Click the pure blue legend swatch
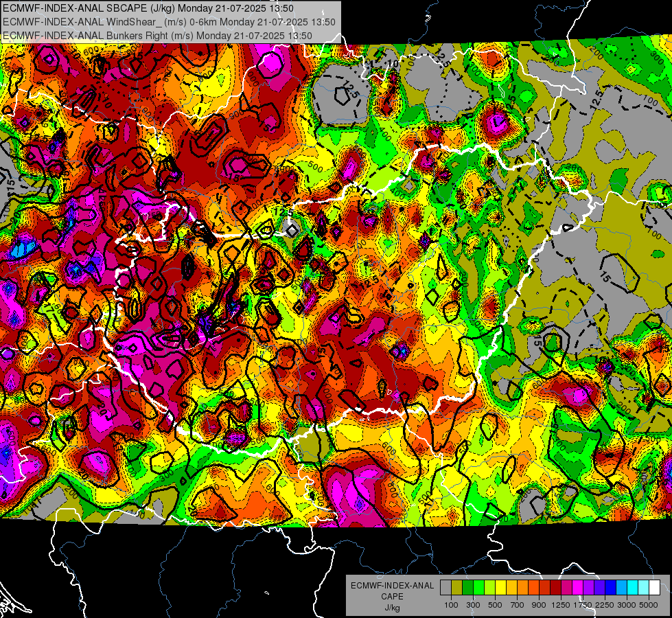This screenshot has height=618, width=672. [x=611, y=588]
